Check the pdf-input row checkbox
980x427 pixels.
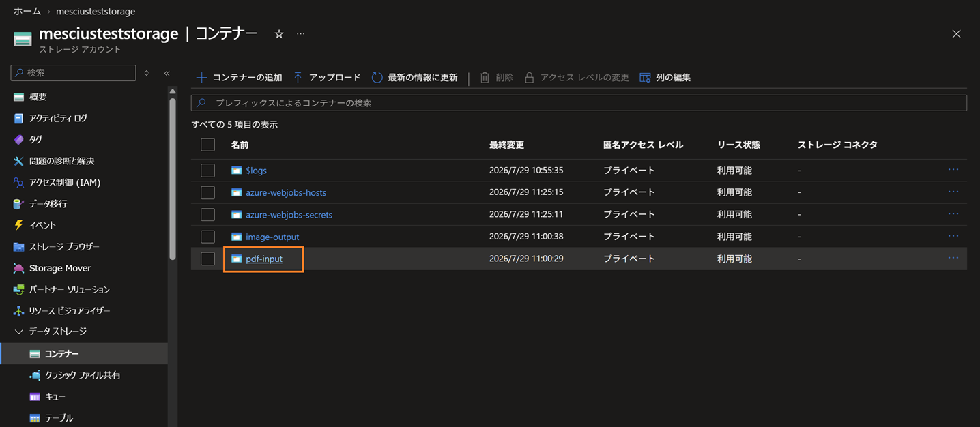point(208,259)
